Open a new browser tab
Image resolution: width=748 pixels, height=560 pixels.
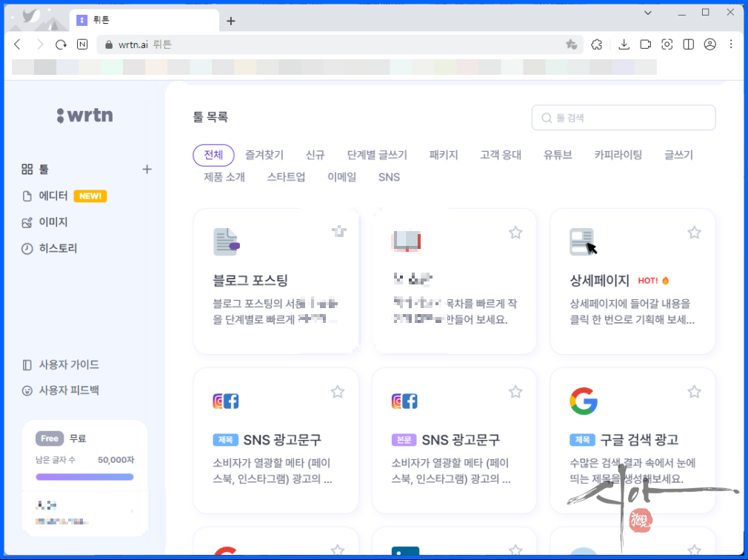[231, 21]
